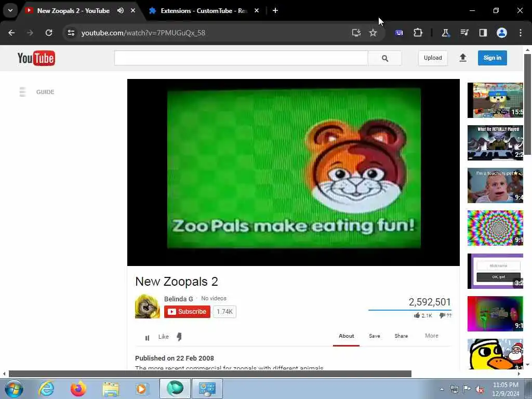Click the thumbs-down dislike icon beside Like
The height and width of the screenshot is (399, 532).
pyautogui.click(x=179, y=337)
